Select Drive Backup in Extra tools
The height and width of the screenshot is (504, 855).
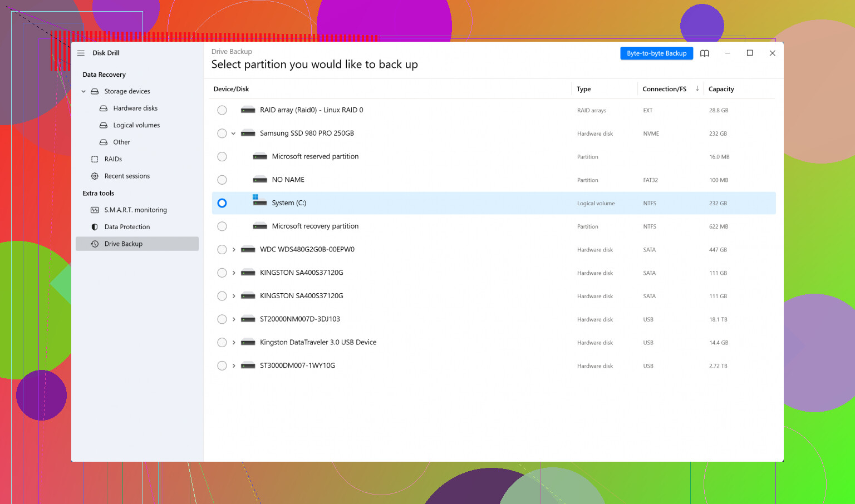[x=124, y=244]
